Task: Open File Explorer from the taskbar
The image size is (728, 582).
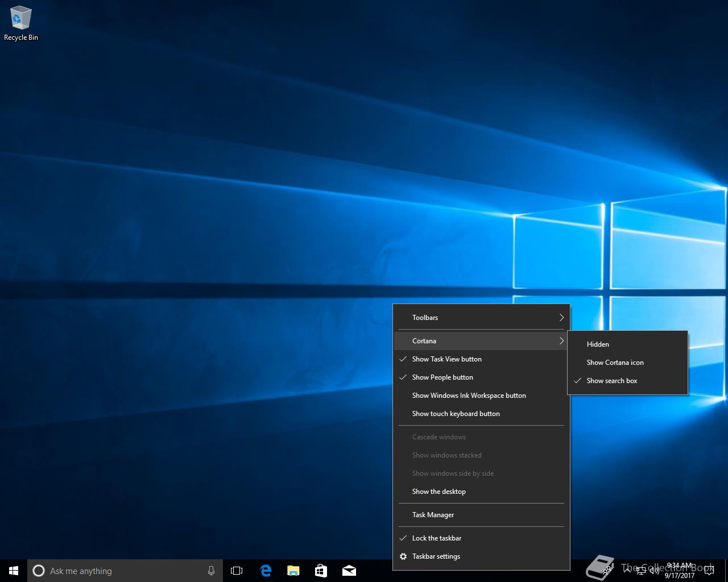Action: click(293, 571)
